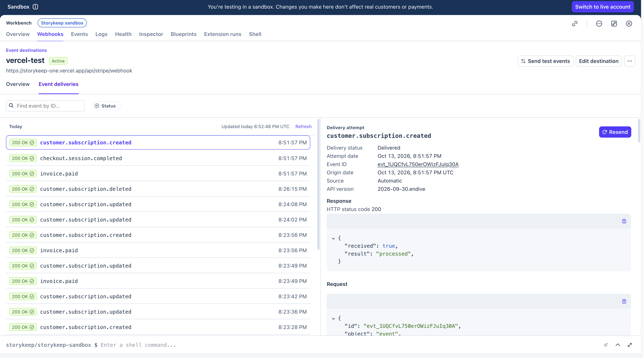
Task: Select invoice.paid event at 8:23:56 PM
Action: point(158,250)
